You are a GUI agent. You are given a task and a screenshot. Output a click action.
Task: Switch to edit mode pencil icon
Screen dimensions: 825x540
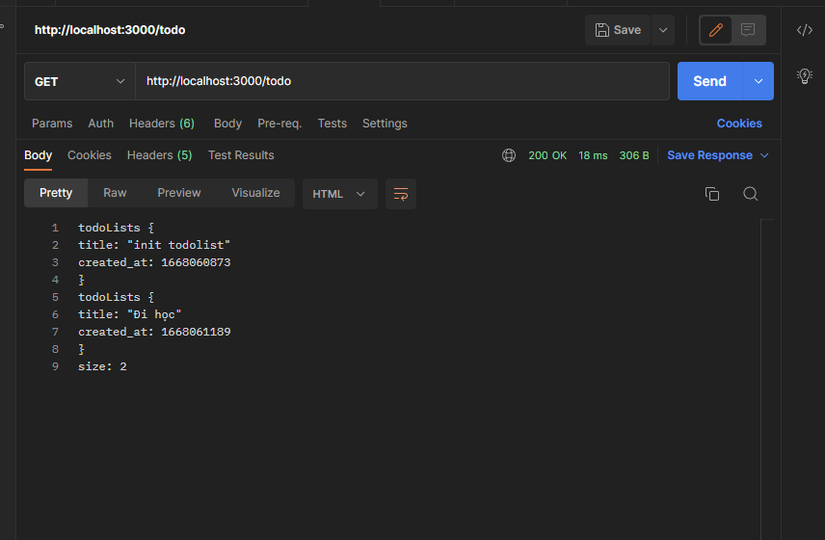pyautogui.click(x=716, y=30)
